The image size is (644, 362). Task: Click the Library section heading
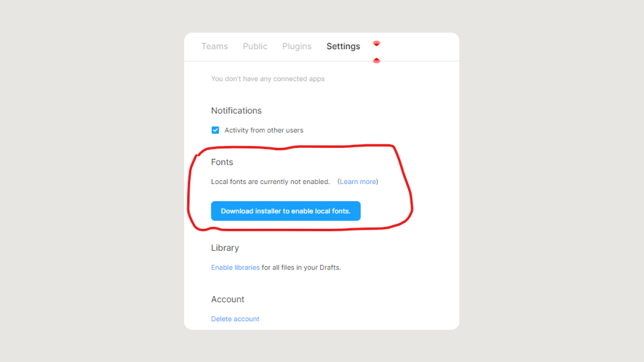point(225,248)
